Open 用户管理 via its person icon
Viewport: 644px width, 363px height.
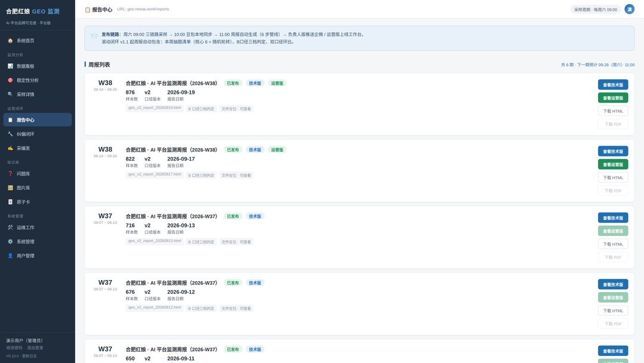point(10,256)
